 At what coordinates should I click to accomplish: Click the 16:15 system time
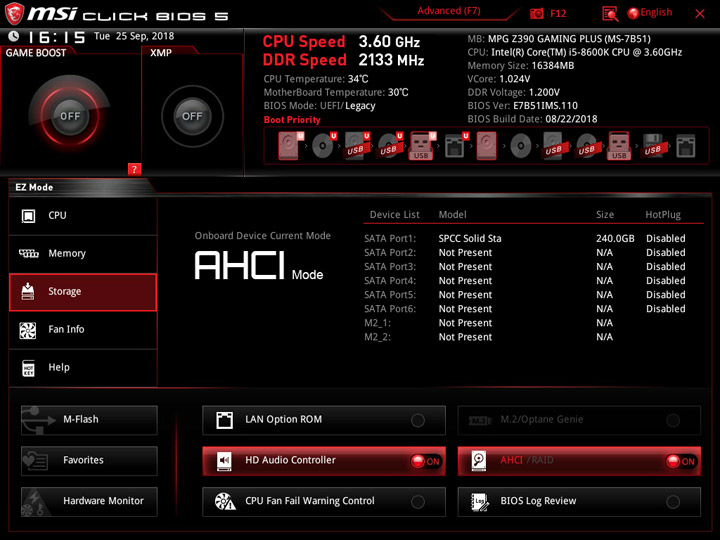(x=56, y=37)
